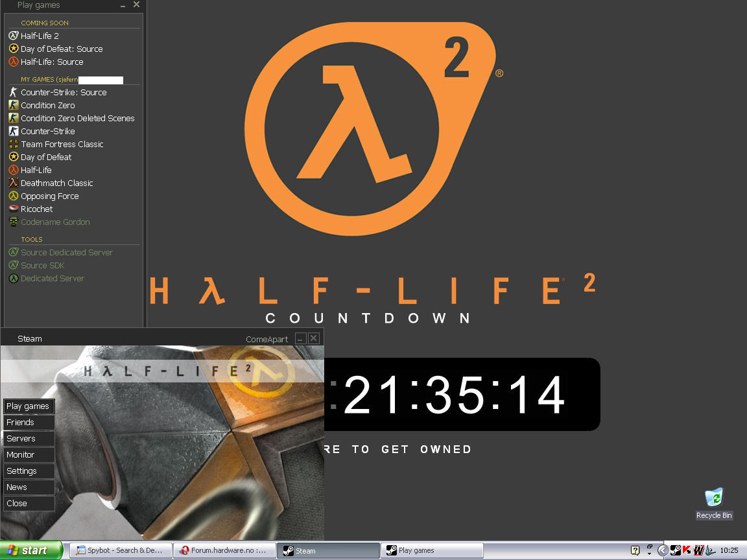The image size is (747, 560).
Task: Click the Half-Life orange lambda icon
Action: (14, 170)
